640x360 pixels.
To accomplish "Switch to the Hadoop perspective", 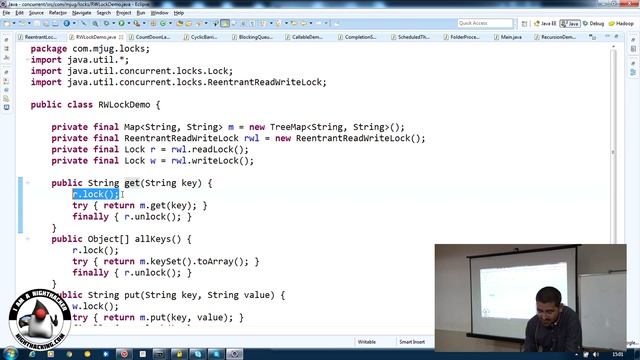I will (x=621, y=24).
